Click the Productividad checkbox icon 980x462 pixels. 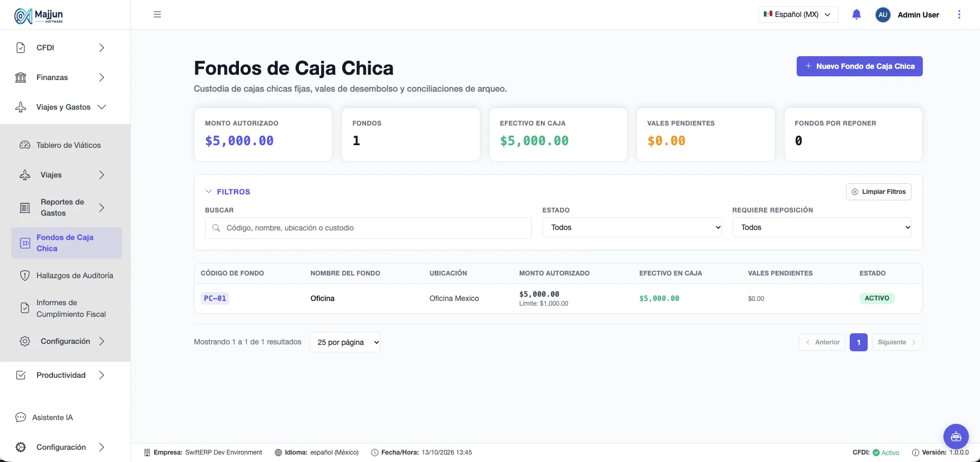click(21, 375)
